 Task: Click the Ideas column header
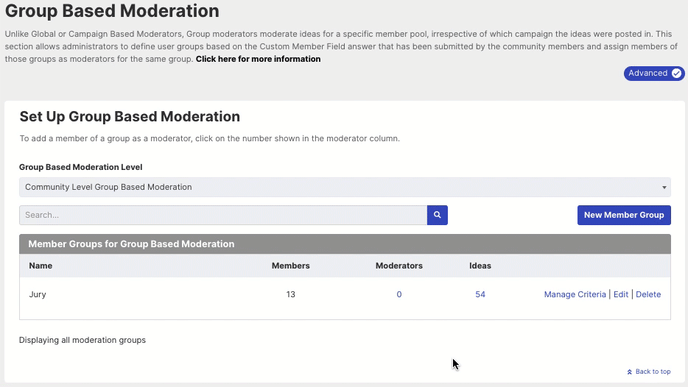click(480, 266)
